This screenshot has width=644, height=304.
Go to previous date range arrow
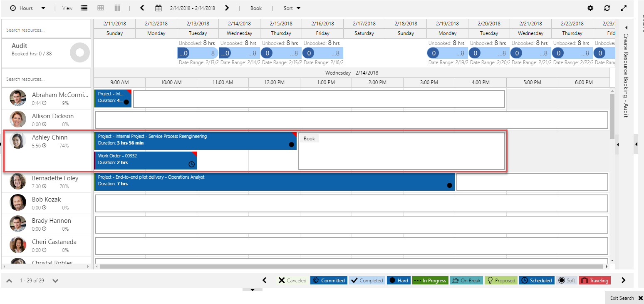142,8
